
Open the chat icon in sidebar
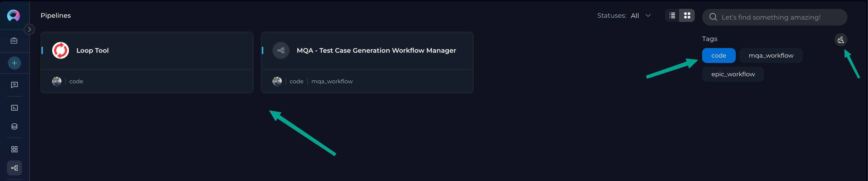coord(14,85)
